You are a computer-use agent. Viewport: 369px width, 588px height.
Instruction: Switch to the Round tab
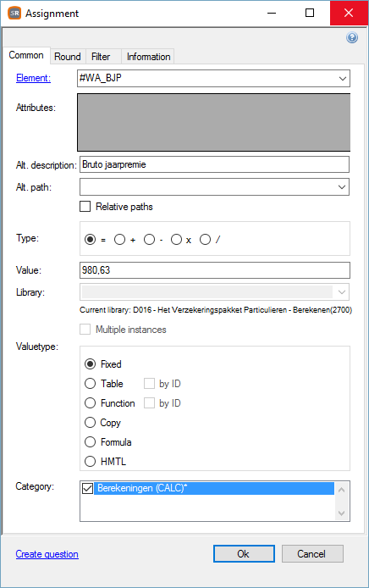click(x=68, y=57)
